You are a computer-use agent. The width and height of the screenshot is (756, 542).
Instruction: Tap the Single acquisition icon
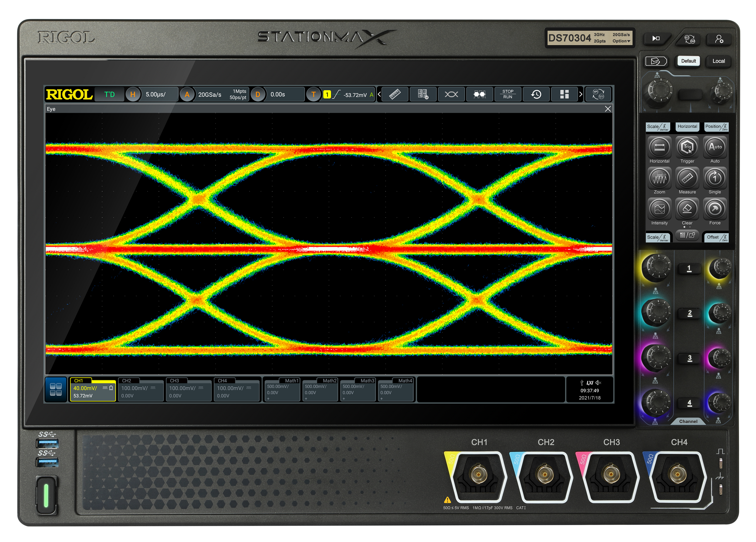pyautogui.click(x=715, y=178)
